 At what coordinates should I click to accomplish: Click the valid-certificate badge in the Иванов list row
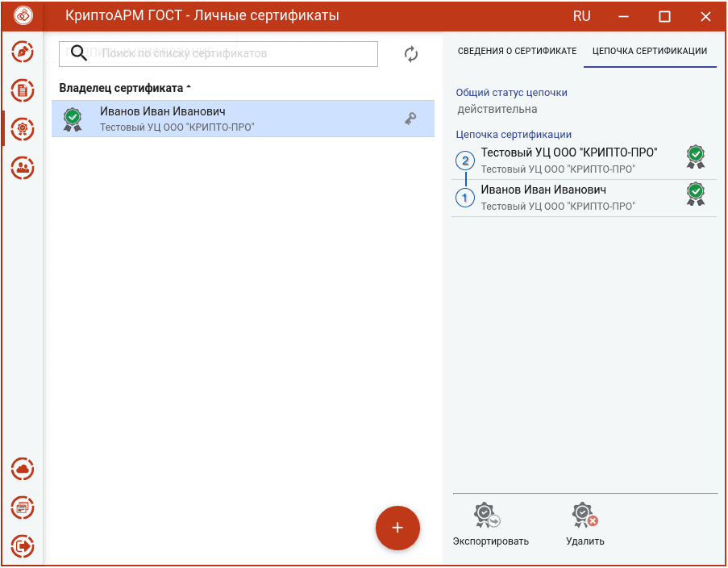pos(73,119)
